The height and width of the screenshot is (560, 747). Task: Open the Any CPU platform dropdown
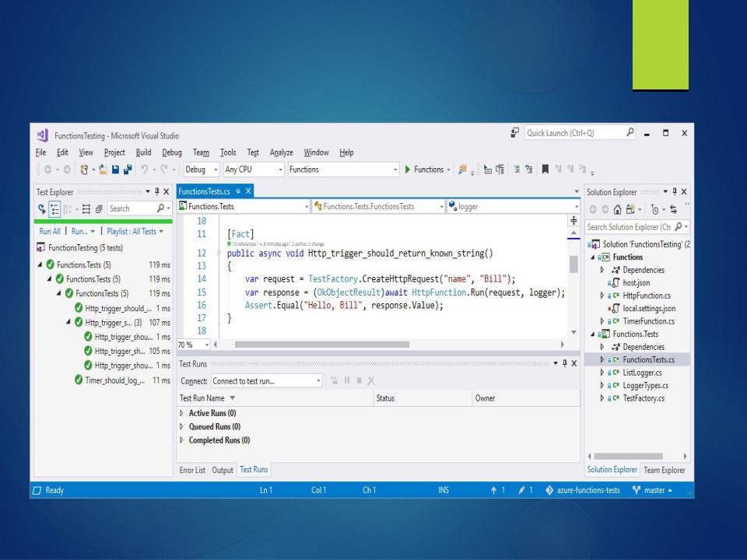(x=254, y=170)
